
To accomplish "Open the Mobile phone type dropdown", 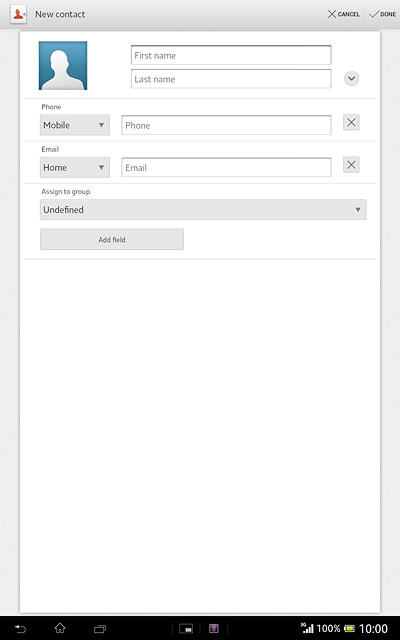I will (x=75, y=125).
